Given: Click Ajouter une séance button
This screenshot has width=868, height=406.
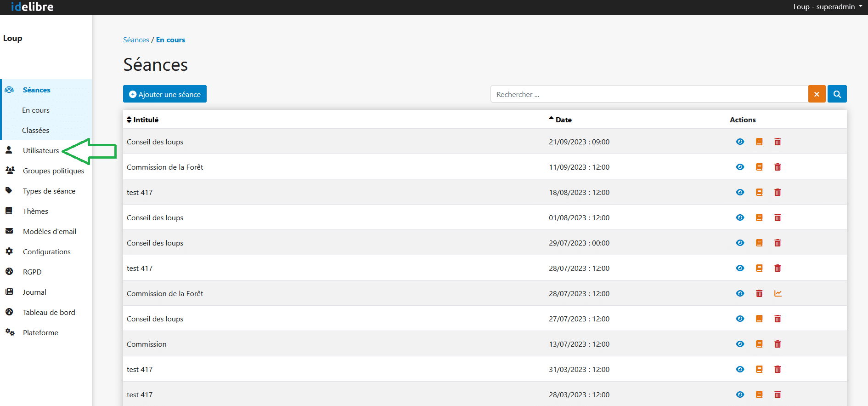Looking at the screenshot, I should [x=165, y=94].
